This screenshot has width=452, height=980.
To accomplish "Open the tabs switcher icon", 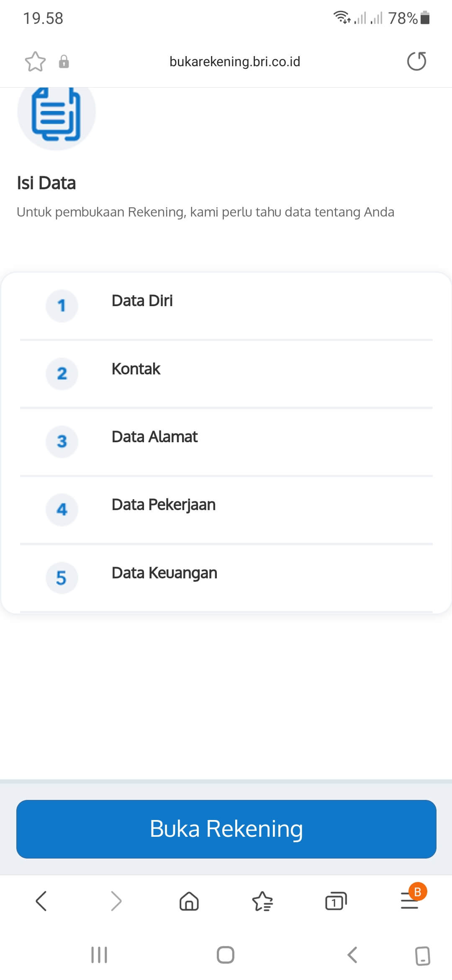I will pos(336,901).
